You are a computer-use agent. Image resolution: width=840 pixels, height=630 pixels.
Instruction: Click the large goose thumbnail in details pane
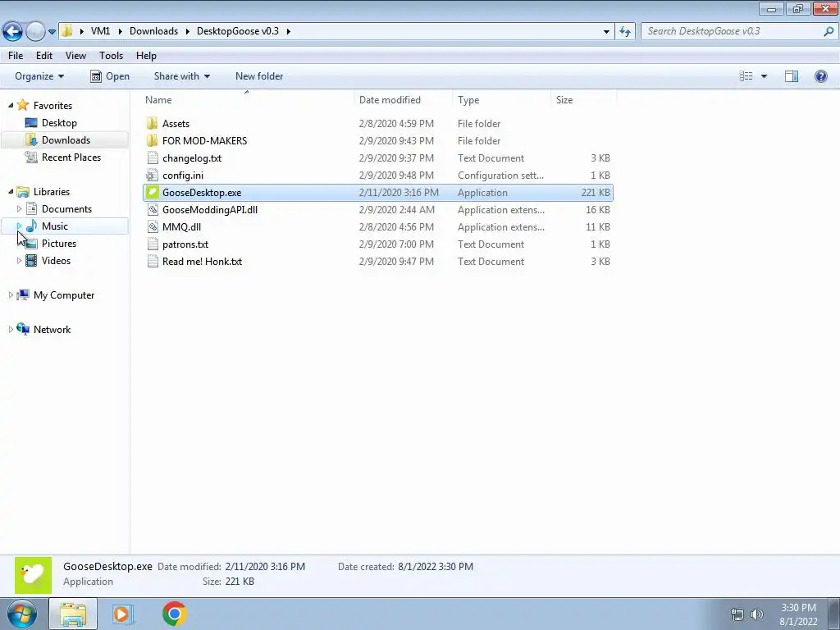tap(33, 575)
